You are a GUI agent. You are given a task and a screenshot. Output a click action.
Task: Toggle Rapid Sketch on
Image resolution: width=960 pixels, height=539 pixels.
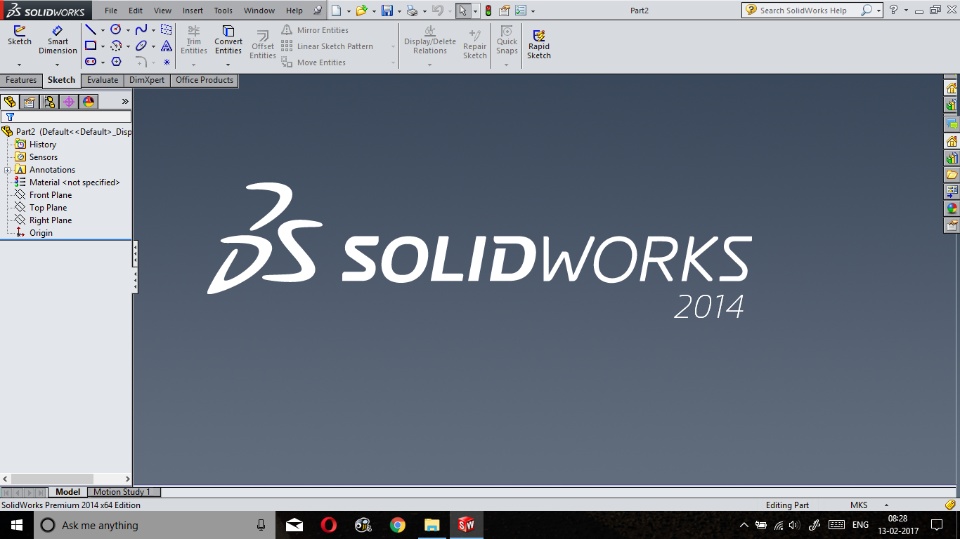(539, 44)
